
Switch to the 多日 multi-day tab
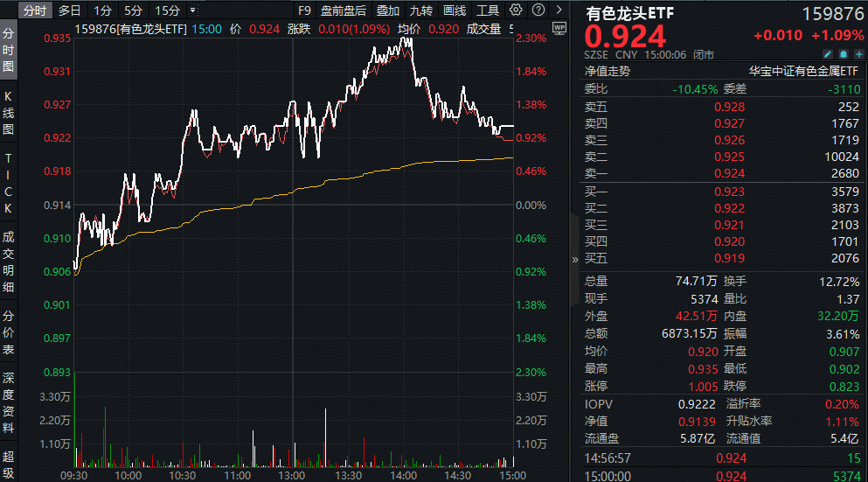pos(69,10)
